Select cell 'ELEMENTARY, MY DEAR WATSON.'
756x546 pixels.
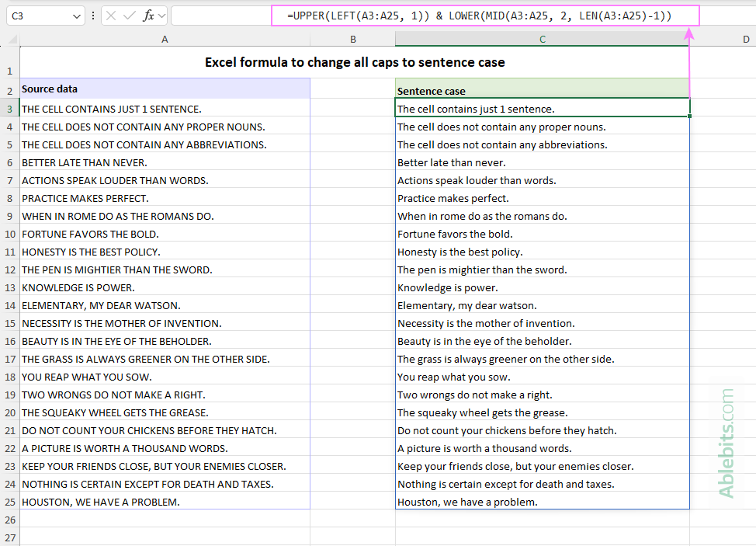[165, 305]
